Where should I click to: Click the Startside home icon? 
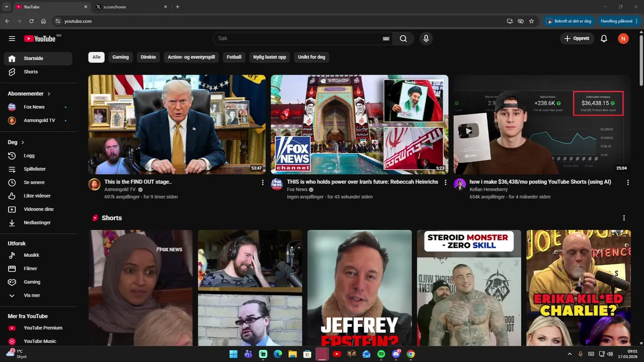12,58
